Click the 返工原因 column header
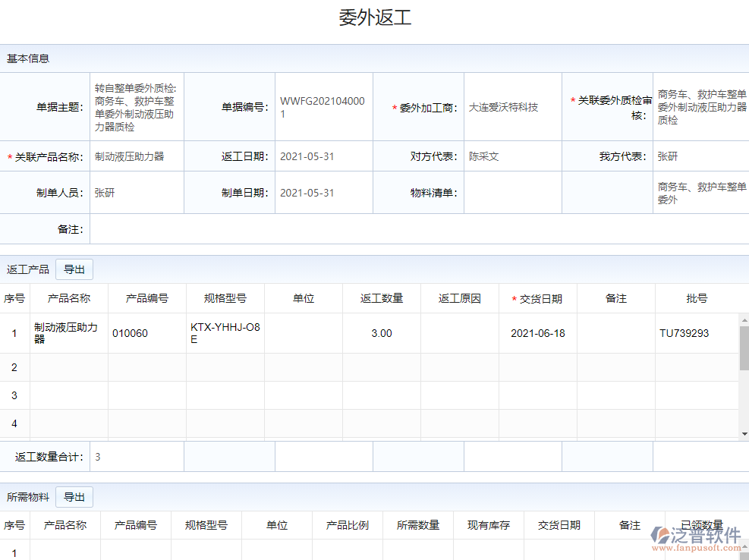Image resolution: width=749 pixels, height=560 pixels. [x=459, y=298]
